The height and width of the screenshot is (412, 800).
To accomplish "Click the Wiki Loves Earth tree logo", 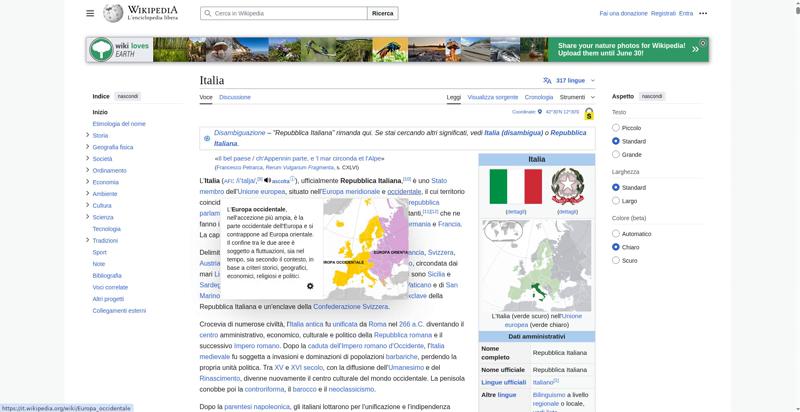I will 101,49.
